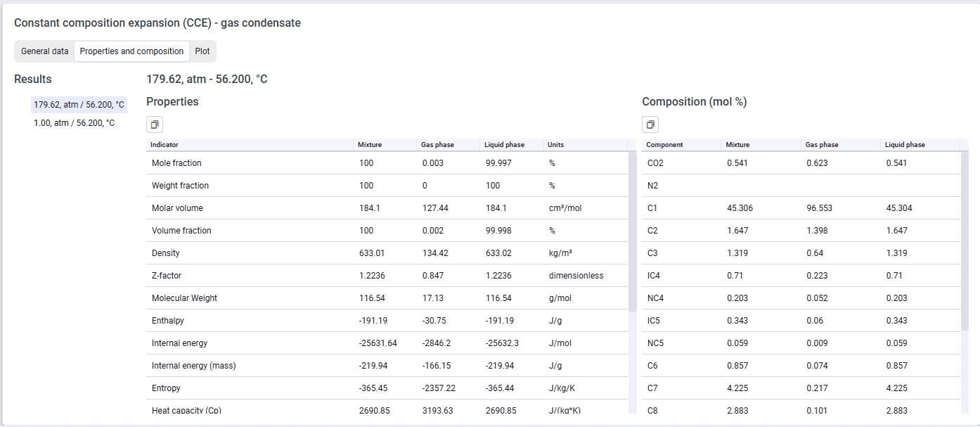Click the Units column header
Screen dimensions: 980x427
(x=586, y=145)
